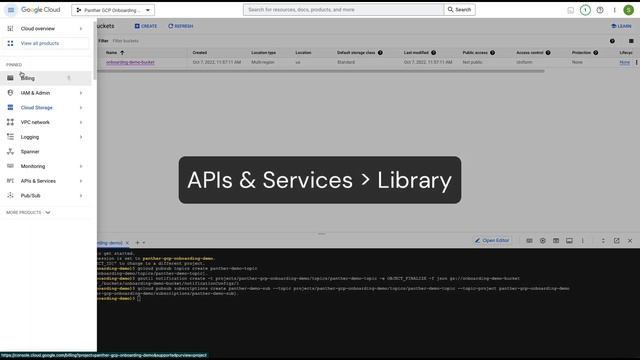
Task: Open the top bar three-dot settings menu
Action: tap(614, 10)
